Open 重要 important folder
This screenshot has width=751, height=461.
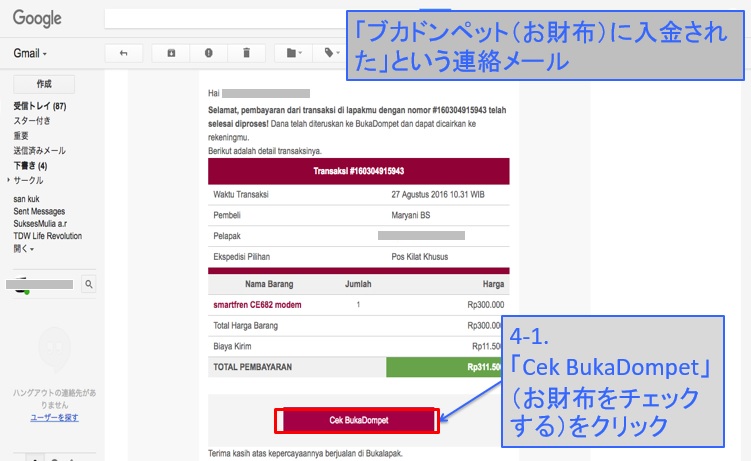21,135
